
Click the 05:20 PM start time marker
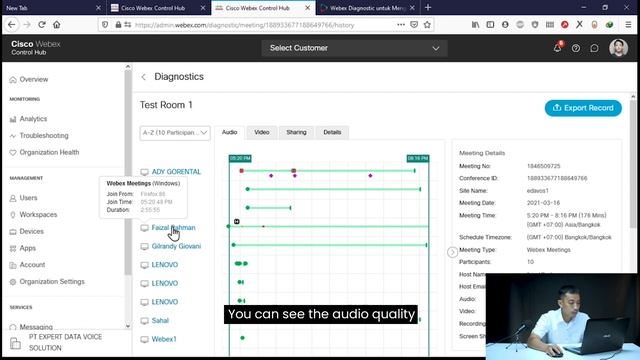pyautogui.click(x=240, y=158)
